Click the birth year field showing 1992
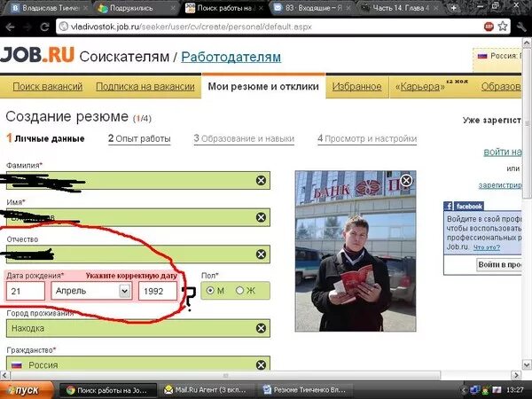532x399 pixels. [158, 291]
